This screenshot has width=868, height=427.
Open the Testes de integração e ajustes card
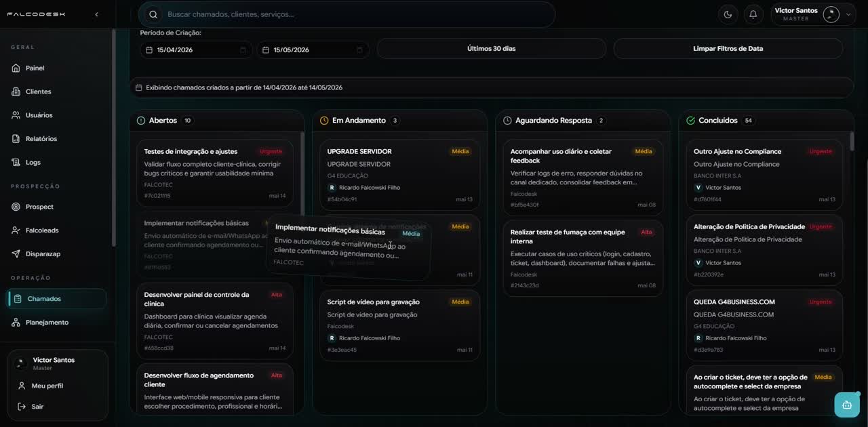215,173
